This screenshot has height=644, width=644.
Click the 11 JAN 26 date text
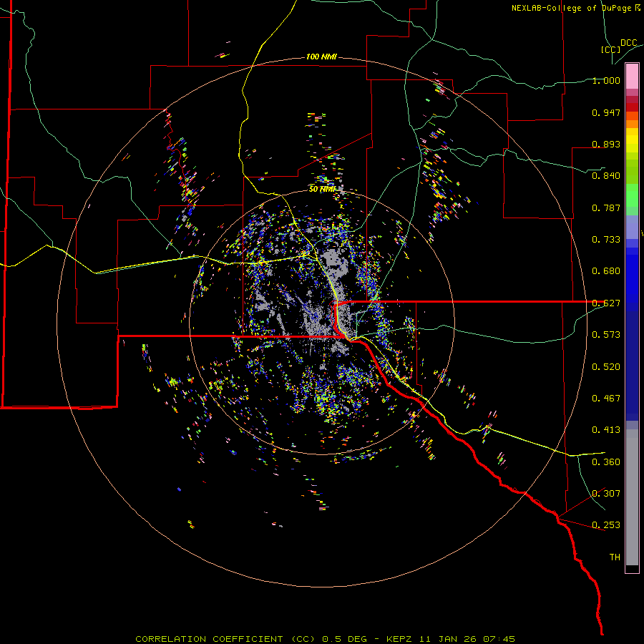point(447,639)
